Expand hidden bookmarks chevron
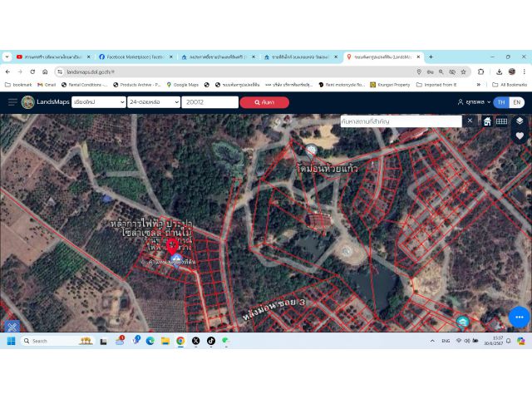Screen dimensions: 532x399 tap(479, 85)
